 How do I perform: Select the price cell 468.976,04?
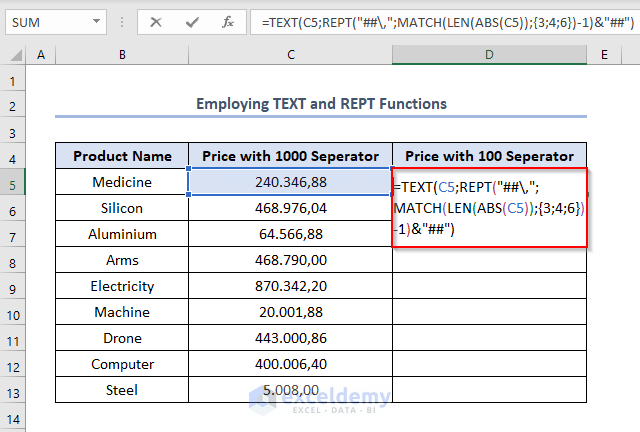point(290,208)
